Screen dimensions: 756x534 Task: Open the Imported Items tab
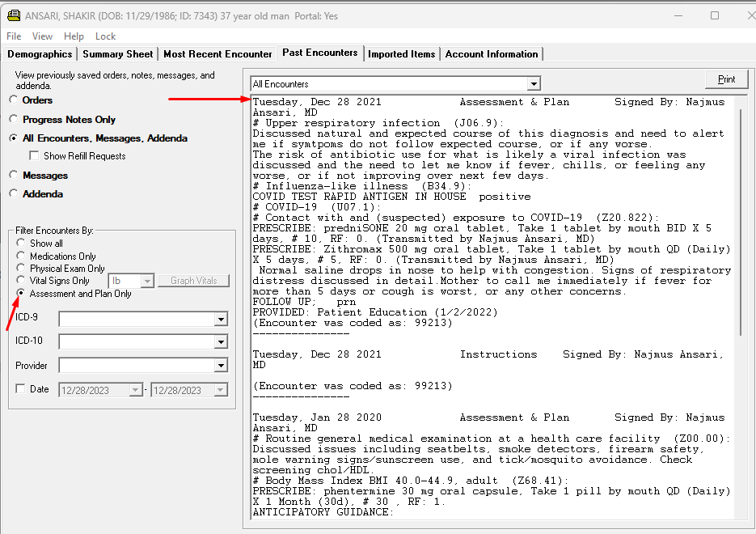pos(401,54)
